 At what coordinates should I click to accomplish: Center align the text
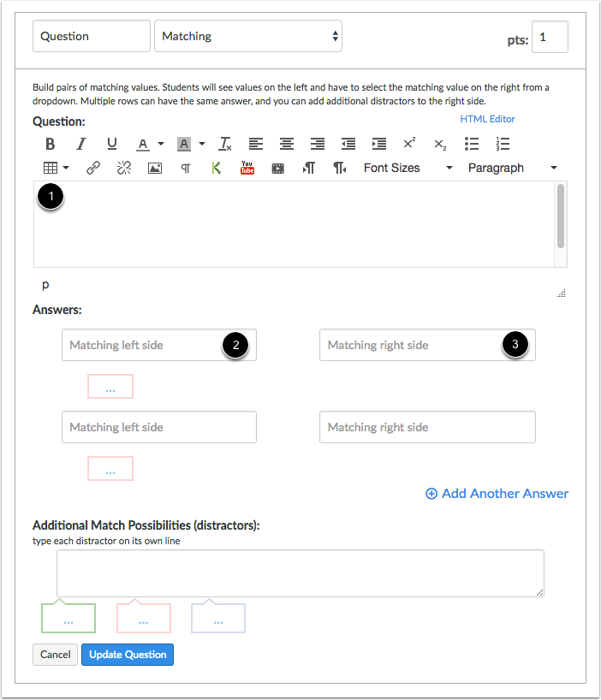tap(287, 144)
